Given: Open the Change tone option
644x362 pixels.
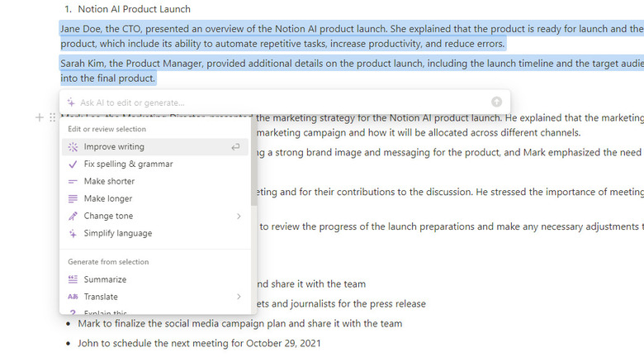Looking at the screenshot, I should click(x=155, y=216).
